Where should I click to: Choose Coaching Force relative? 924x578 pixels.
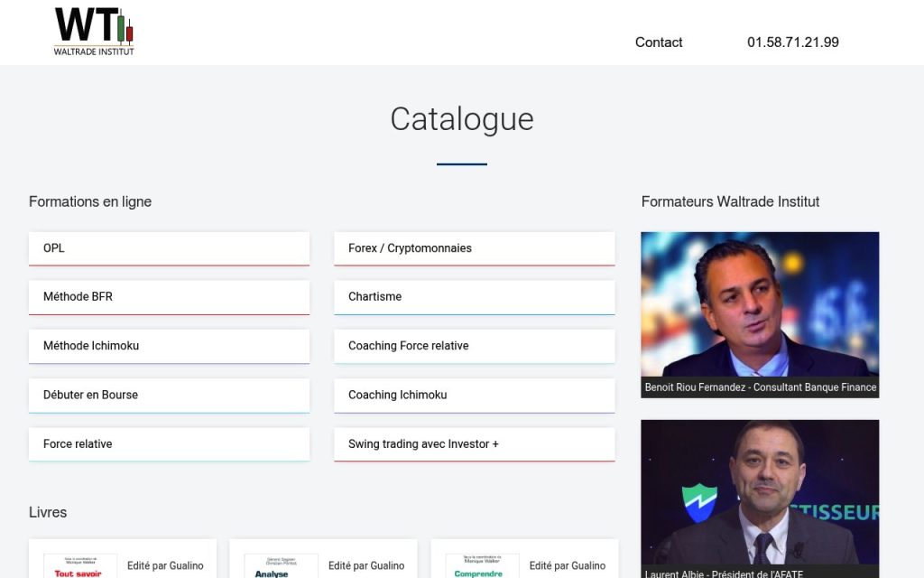475,346
